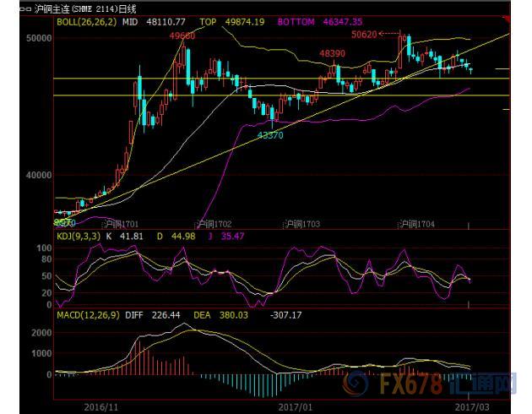Click the link icon before 沪铜主连 title
Viewport: 532px width, 414px height.
[25, 9]
